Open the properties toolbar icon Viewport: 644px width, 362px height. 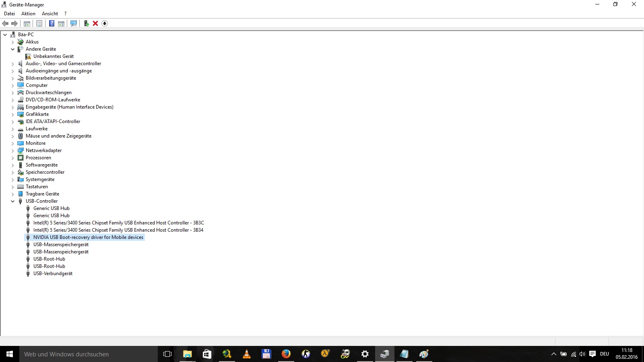pyautogui.click(x=39, y=23)
